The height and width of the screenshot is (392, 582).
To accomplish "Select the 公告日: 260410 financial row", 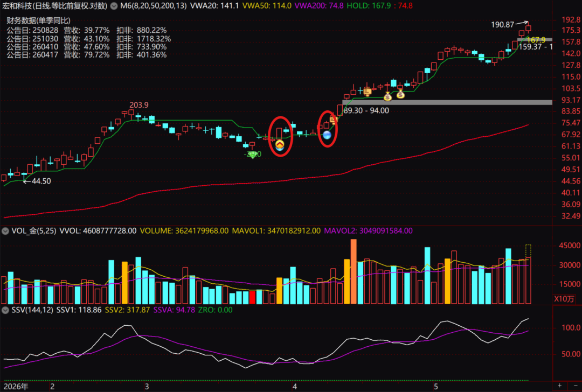I will [86, 47].
